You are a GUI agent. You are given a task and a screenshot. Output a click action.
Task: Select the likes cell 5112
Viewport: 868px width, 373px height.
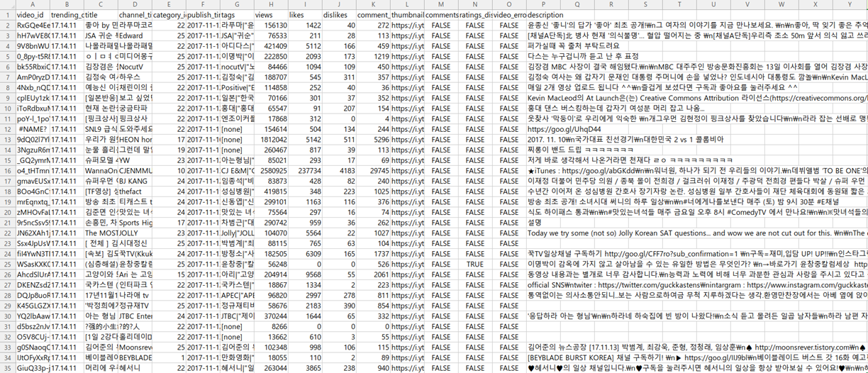[x=306, y=46]
